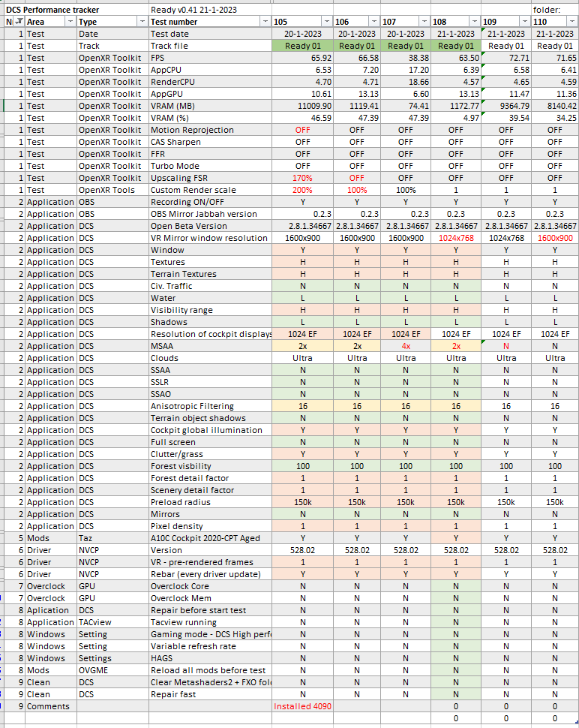Open the Test number filter dropdown
The height and width of the screenshot is (728, 579).
(x=265, y=22)
